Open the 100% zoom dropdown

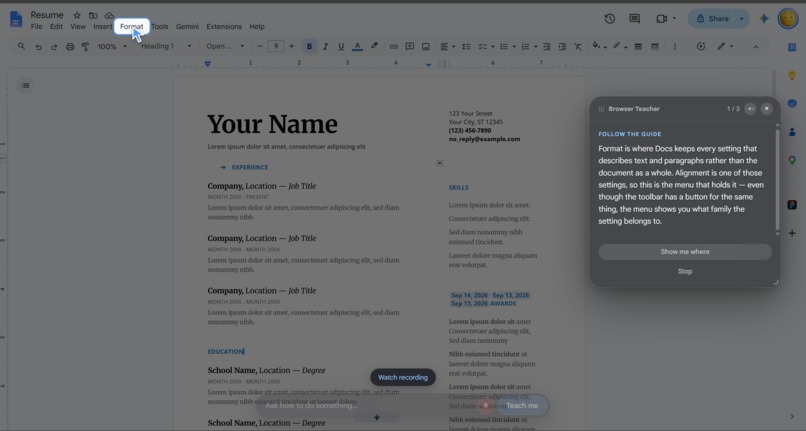tap(112, 47)
